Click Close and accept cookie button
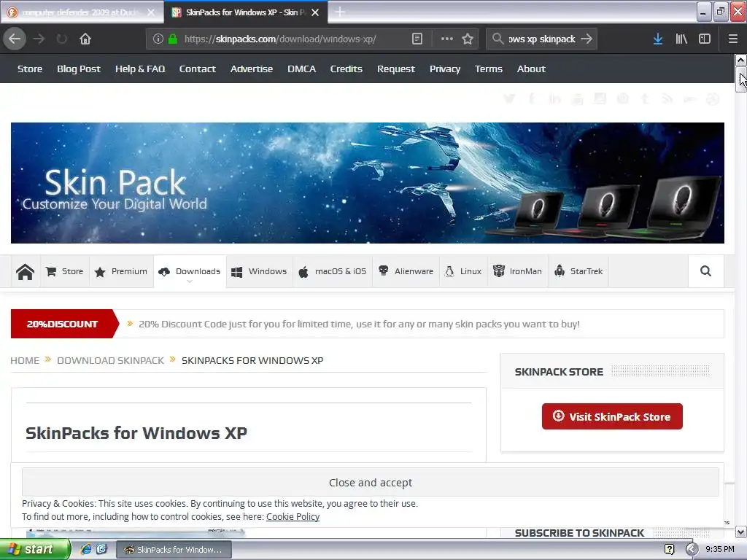747x560 pixels. pos(370,483)
